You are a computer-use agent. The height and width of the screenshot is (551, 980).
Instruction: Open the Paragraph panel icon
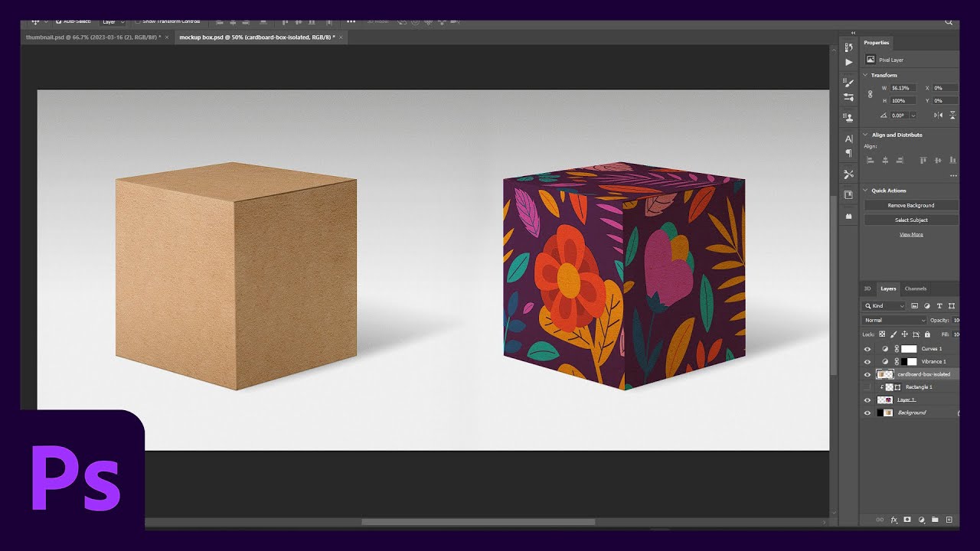(x=848, y=153)
